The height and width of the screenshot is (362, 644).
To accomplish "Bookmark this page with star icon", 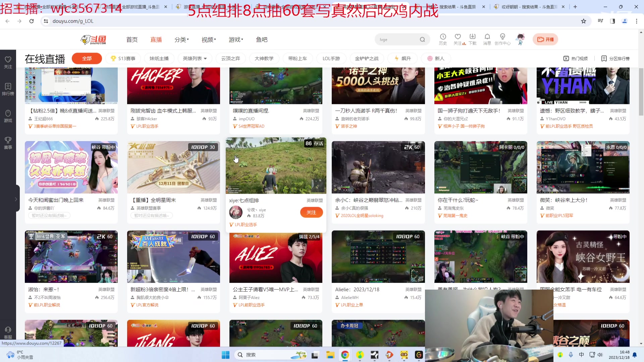I will point(584,21).
